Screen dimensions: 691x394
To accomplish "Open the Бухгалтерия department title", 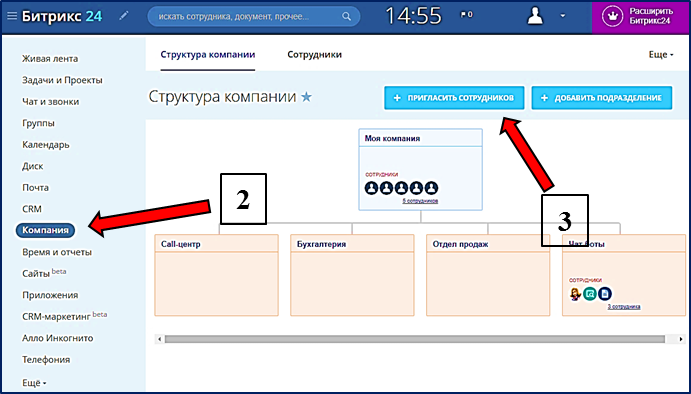I will tap(321, 244).
